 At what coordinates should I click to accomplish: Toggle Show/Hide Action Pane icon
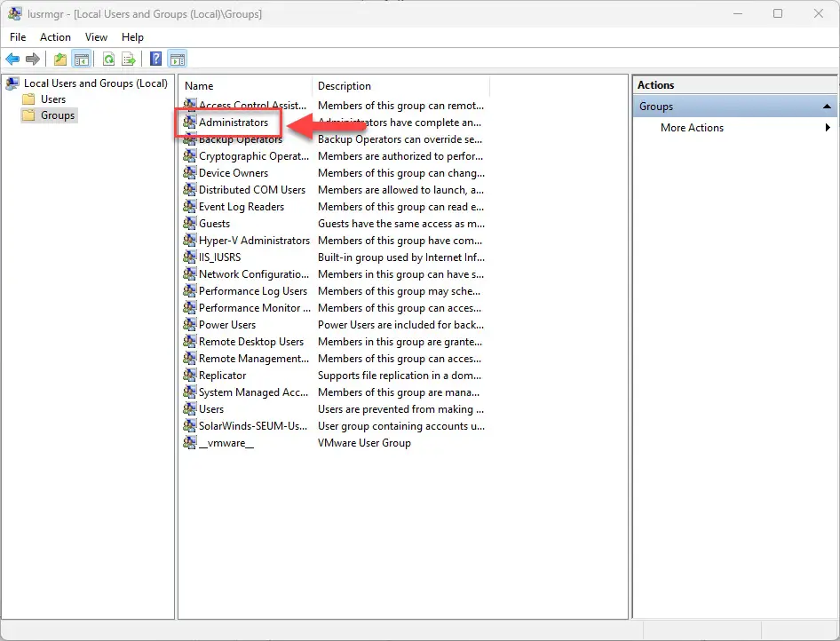pyautogui.click(x=178, y=59)
